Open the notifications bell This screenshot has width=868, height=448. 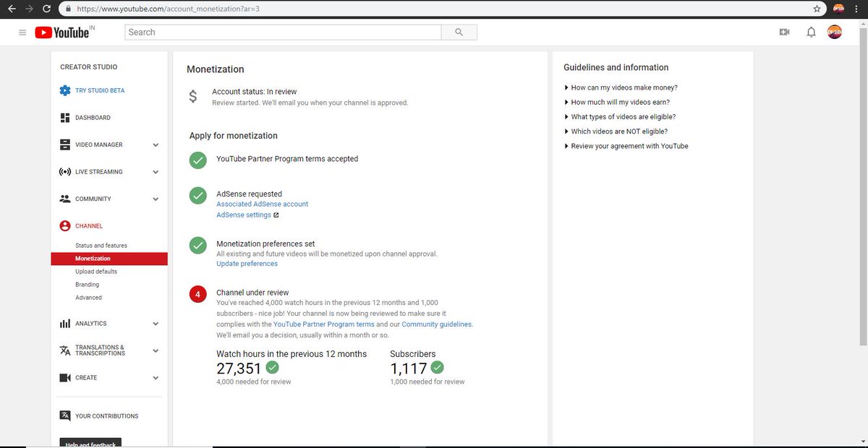tap(811, 33)
